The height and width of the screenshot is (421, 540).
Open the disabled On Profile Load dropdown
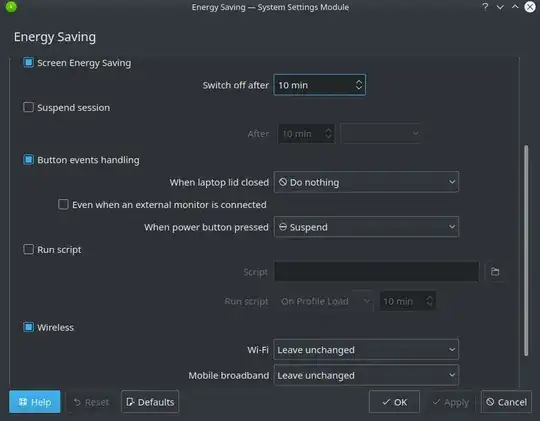point(325,301)
